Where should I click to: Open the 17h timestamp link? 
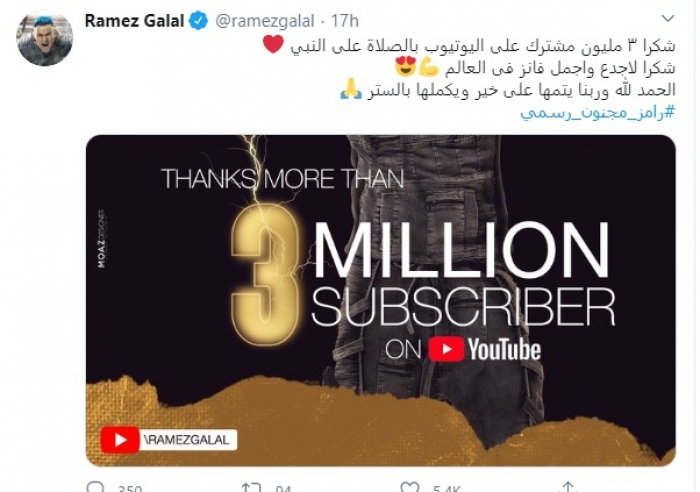[345, 21]
